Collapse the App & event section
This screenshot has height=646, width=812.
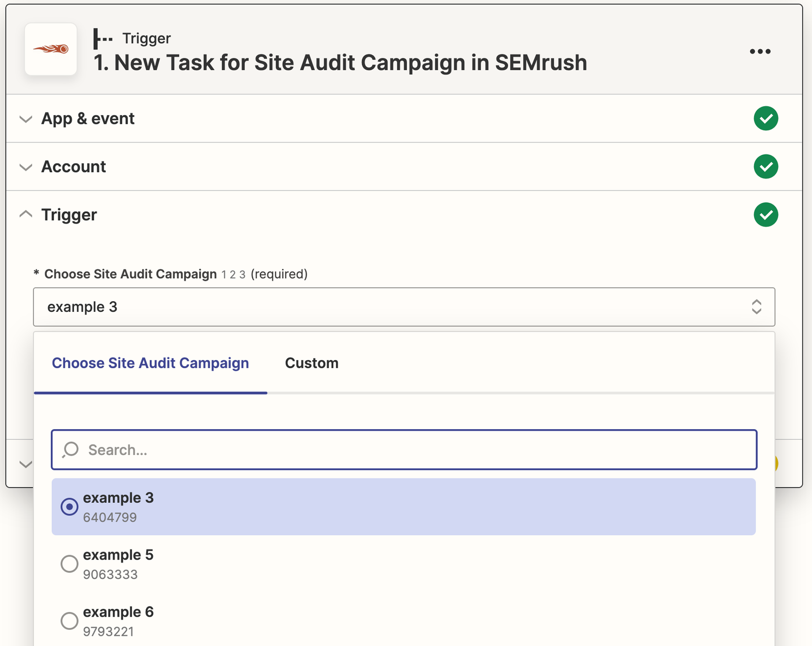pyautogui.click(x=26, y=118)
